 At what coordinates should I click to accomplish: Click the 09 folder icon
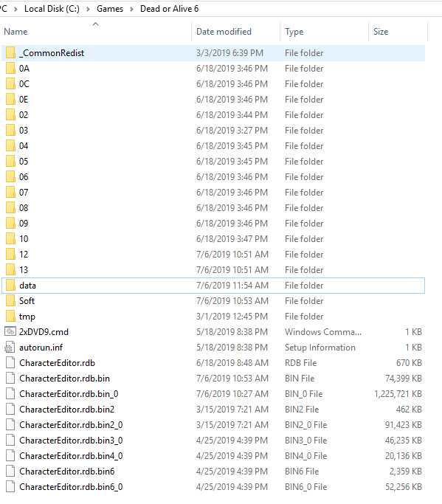(10, 223)
